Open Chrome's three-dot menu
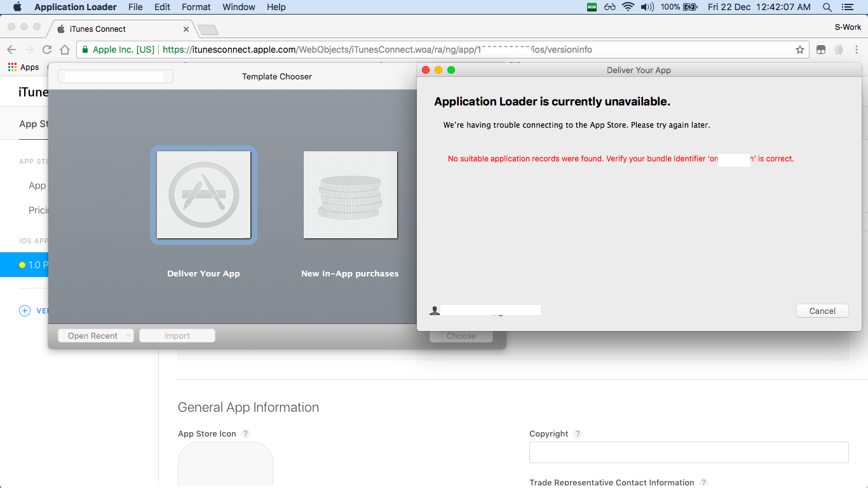The height and width of the screenshot is (488, 868). (857, 50)
